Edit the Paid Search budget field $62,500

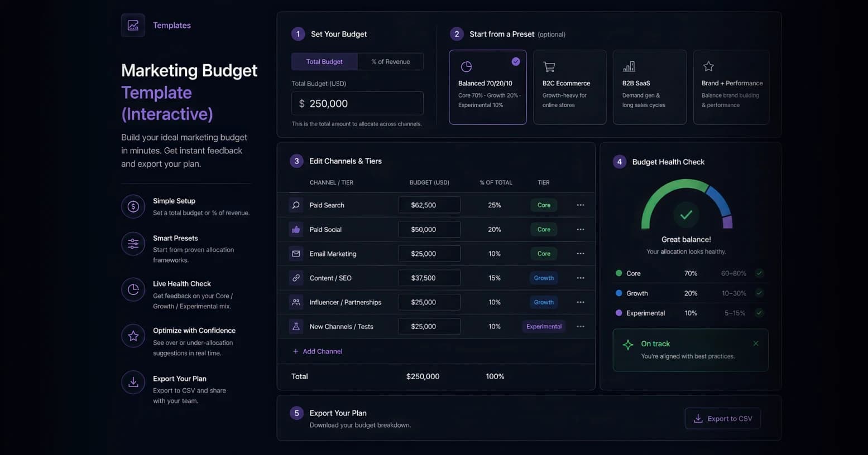click(429, 205)
